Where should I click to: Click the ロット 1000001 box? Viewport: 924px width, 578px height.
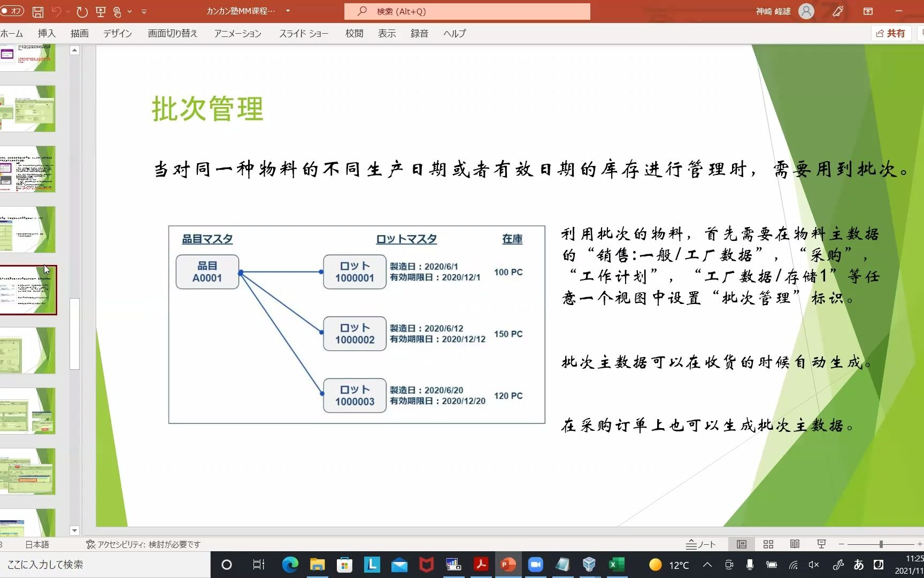[355, 272]
